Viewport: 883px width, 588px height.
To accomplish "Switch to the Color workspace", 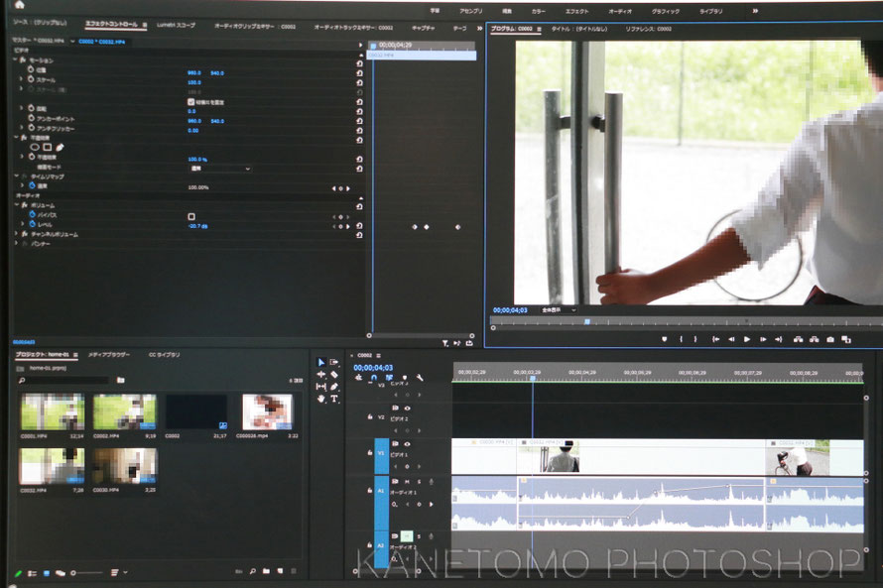I will click(539, 11).
